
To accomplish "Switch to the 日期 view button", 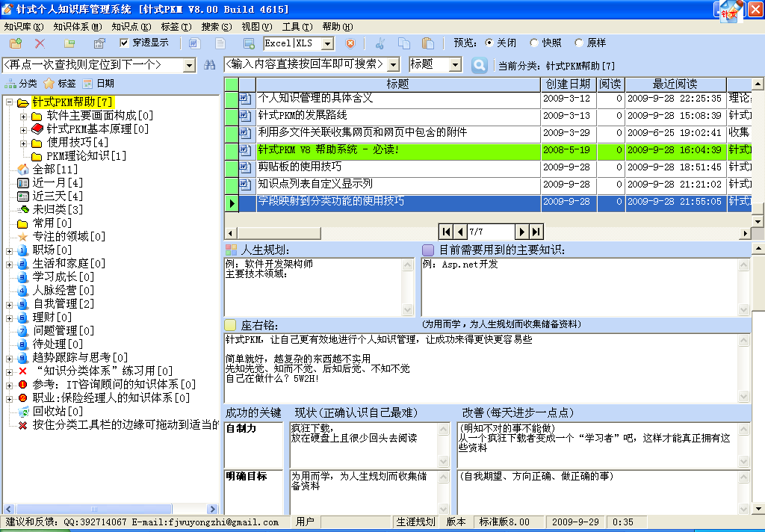I will tap(99, 84).
